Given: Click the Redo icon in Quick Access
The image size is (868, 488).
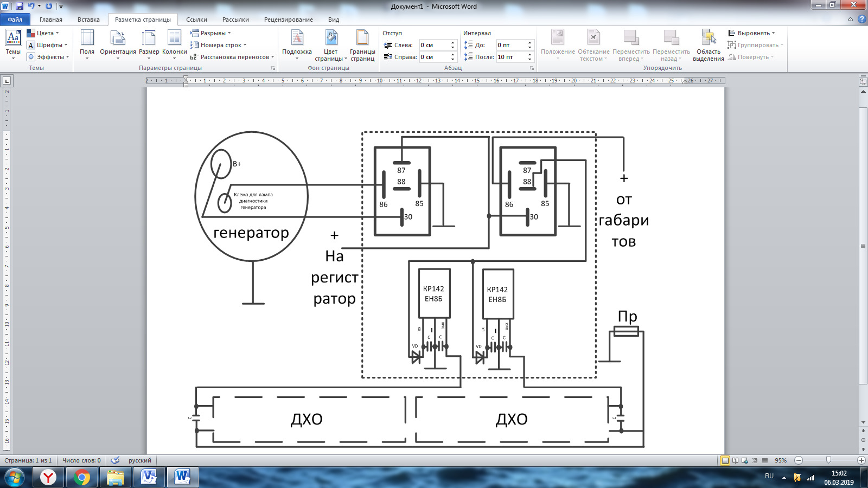Looking at the screenshot, I should pyautogui.click(x=49, y=6).
